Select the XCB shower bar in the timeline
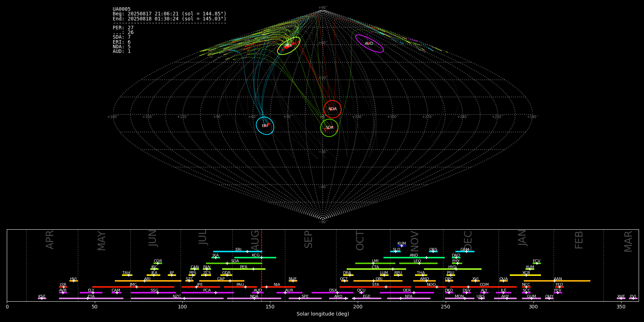Image resolution: width=644 pixels, height=322 pixels. (x=525, y=275)
